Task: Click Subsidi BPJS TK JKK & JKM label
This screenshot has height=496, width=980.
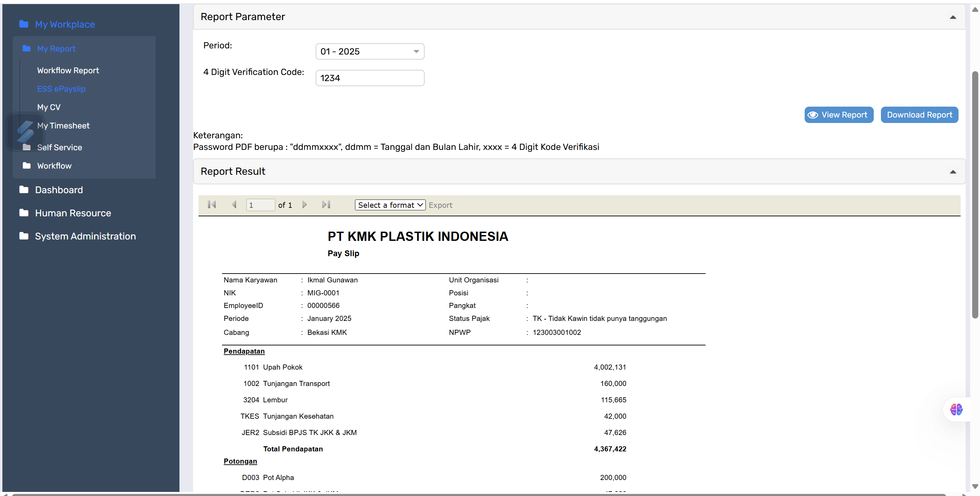Action: point(310,432)
